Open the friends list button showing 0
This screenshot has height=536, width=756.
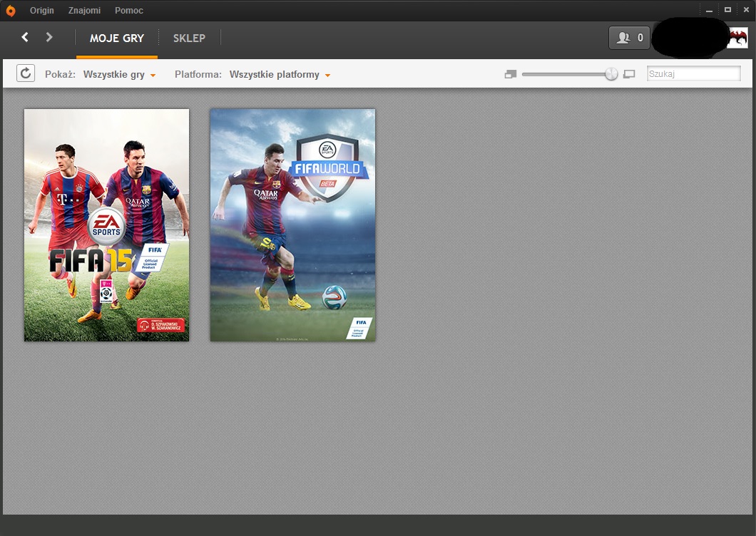[x=629, y=38]
